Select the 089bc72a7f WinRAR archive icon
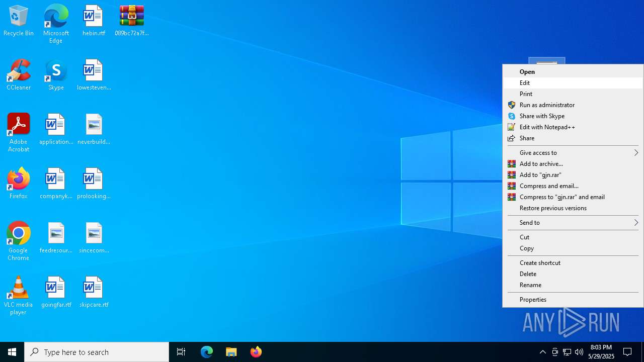This screenshot has height=362, width=644. click(132, 21)
